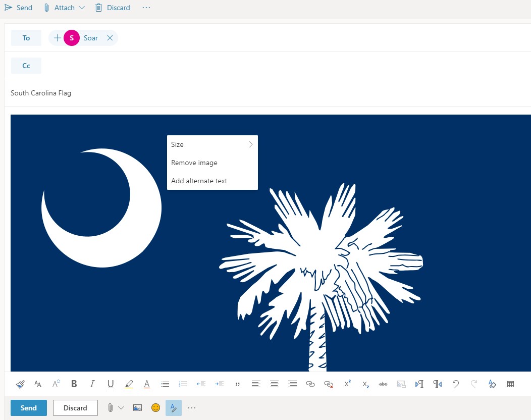Expand the Soar recipient plus icon

(57, 38)
